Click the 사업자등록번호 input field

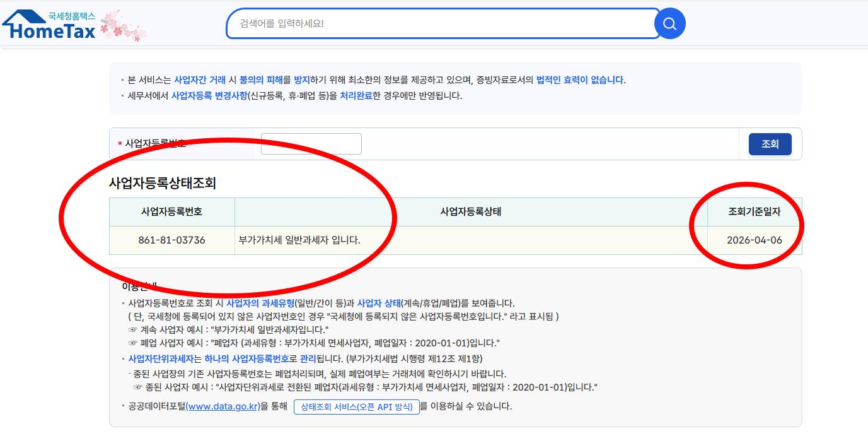point(311,144)
